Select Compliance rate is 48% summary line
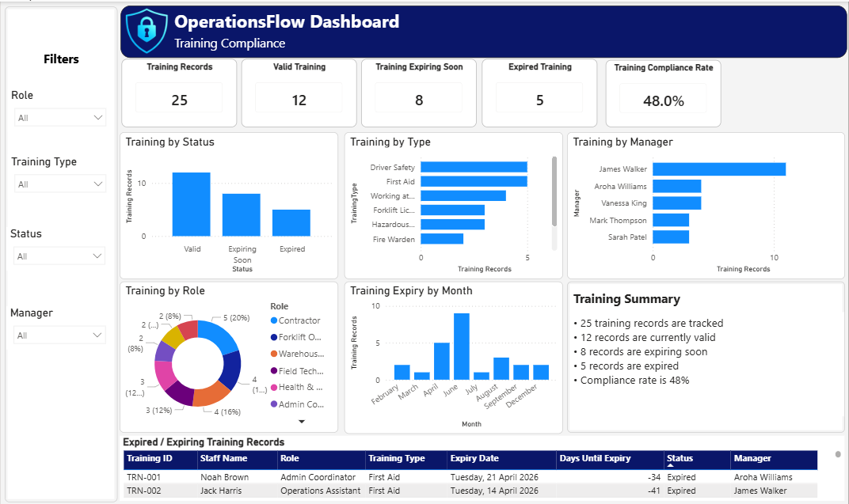 (x=631, y=380)
